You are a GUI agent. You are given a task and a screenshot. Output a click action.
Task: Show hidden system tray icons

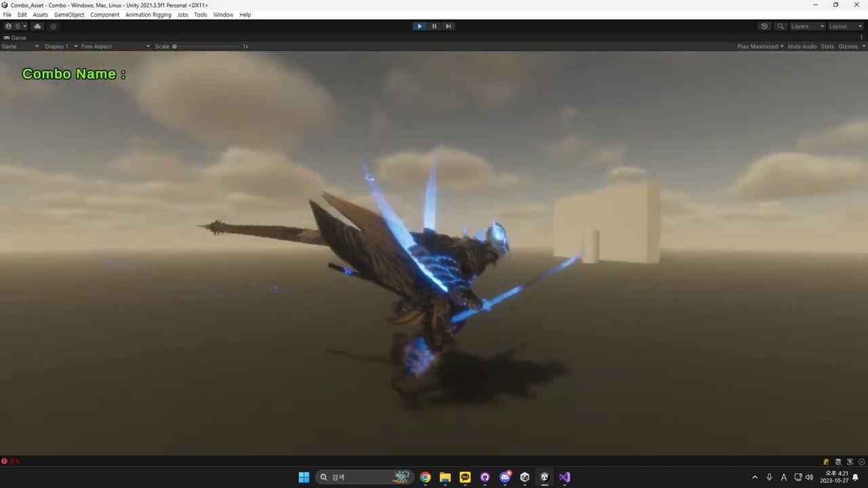coord(755,477)
